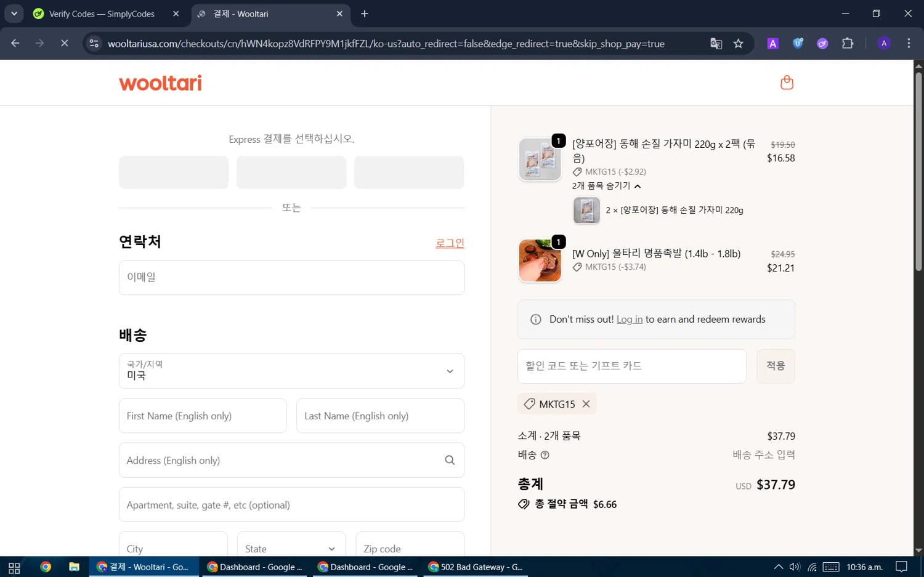Image resolution: width=924 pixels, height=577 pixels.
Task: Open the purple A extension
Action: [x=772, y=43]
